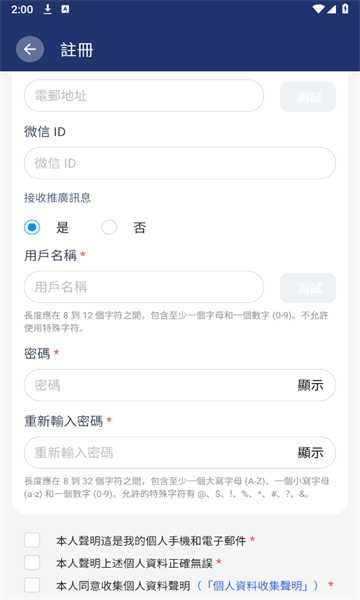360x600 pixels.
Task: Check 本人同意收集個人資料聲明 box
Action: (32, 585)
